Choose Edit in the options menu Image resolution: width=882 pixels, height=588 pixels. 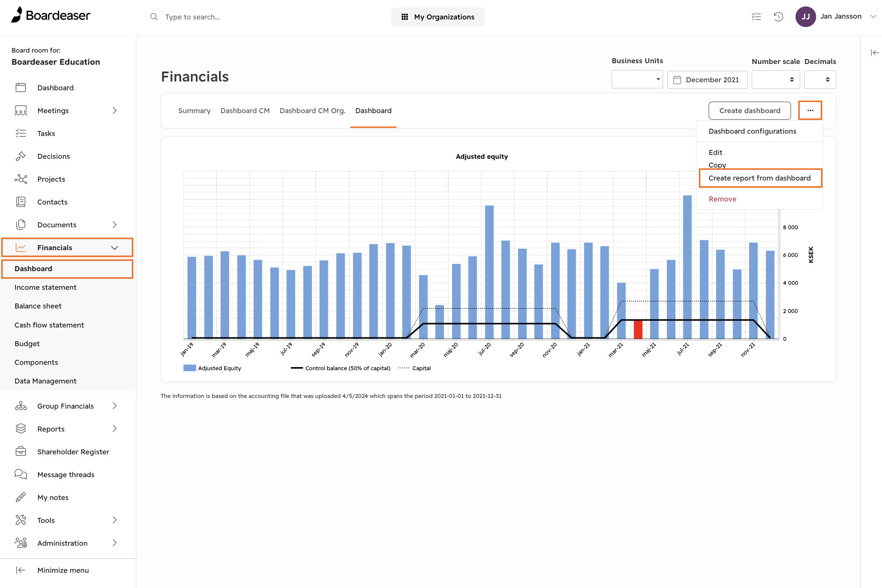point(716,152)
